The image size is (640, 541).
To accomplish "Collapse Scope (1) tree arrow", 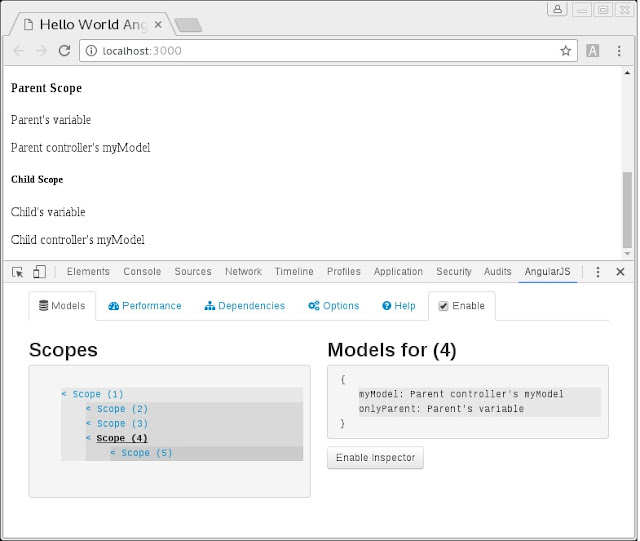I will tap(64, 394).
